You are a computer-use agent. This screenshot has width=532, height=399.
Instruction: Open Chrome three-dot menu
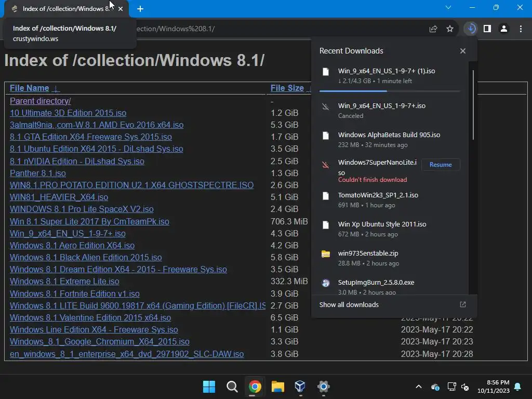521,29
